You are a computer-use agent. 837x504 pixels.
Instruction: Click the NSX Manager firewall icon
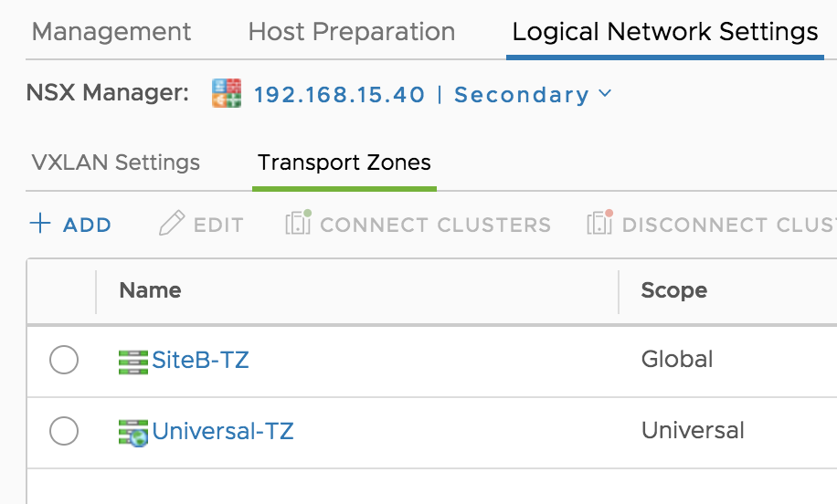[227, 93]
